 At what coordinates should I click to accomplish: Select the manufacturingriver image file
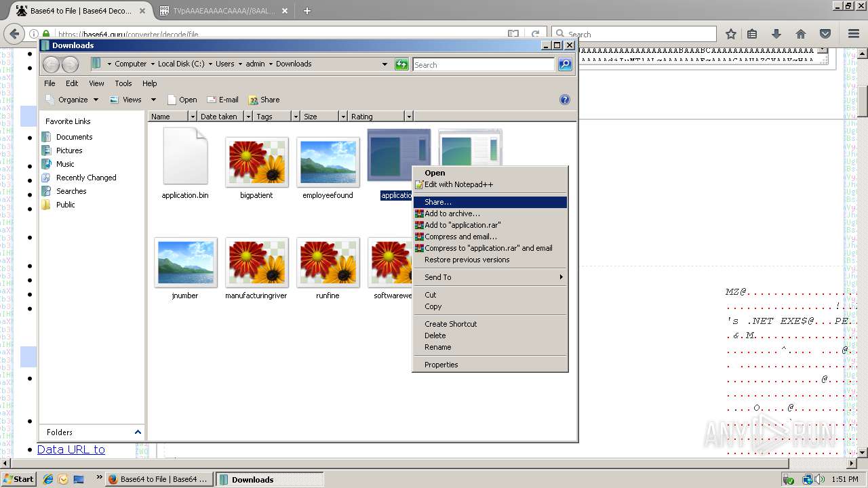pos(256,268)
